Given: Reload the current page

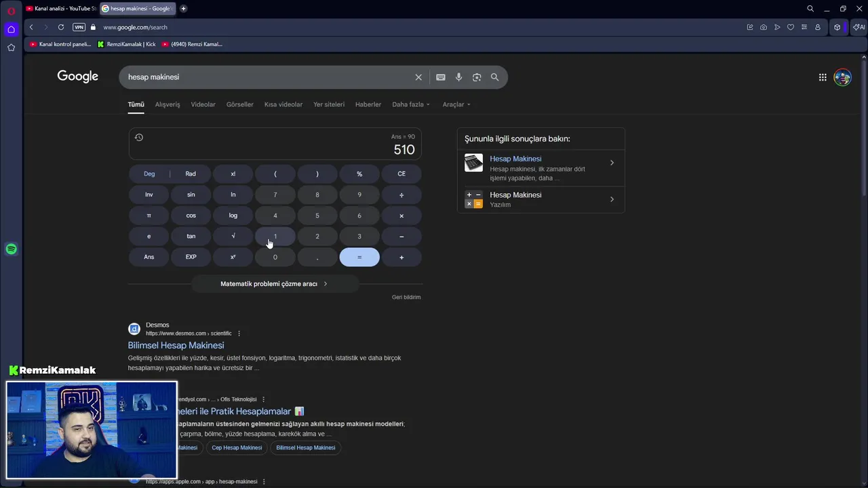Looking at the screenshot, I should point(61,27).
